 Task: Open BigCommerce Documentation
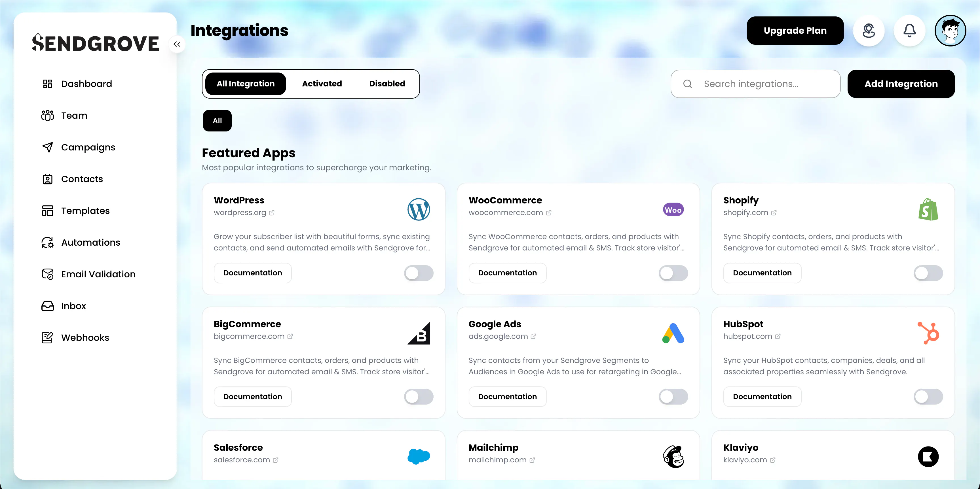coord(253,397)
